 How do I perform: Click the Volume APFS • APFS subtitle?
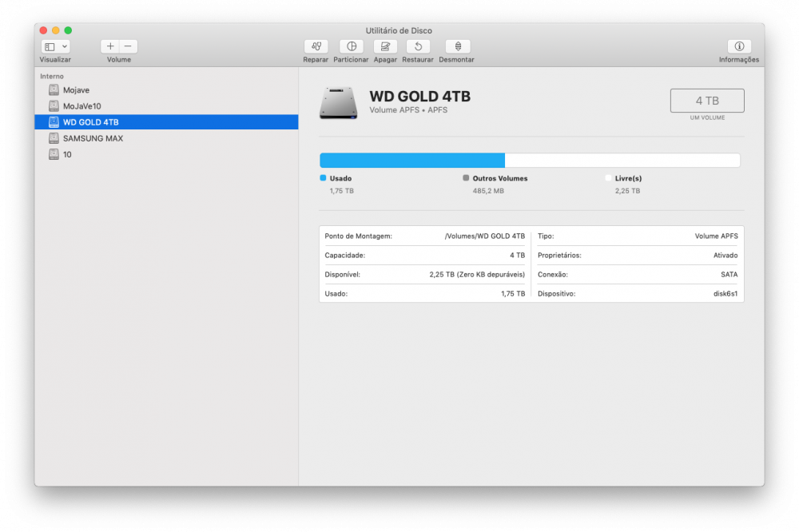[x=408, y=110]
